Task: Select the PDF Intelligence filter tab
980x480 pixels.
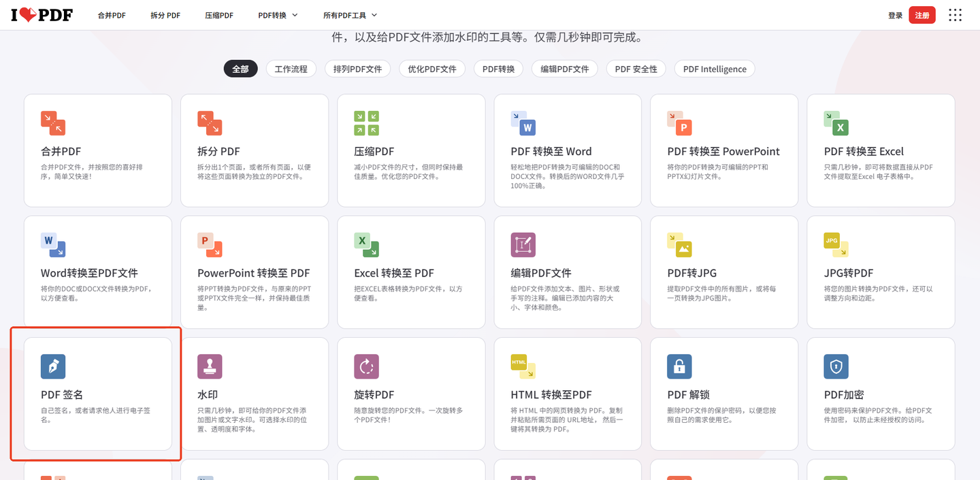Action: [x=715, y=69]
